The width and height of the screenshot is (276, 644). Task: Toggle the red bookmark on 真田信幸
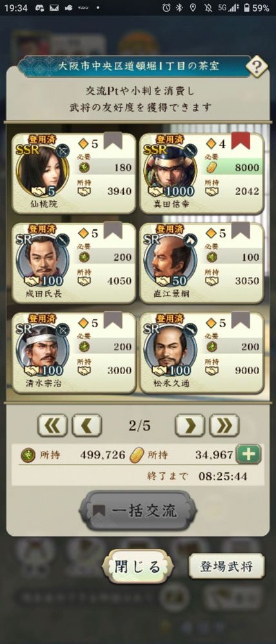click(x=241, y=141)
